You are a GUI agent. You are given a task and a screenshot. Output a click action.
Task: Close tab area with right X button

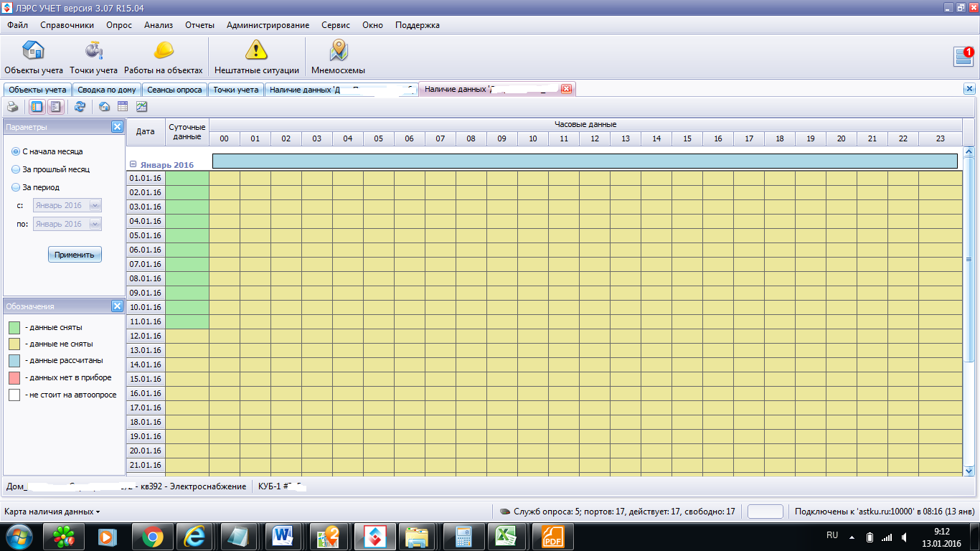969,89
